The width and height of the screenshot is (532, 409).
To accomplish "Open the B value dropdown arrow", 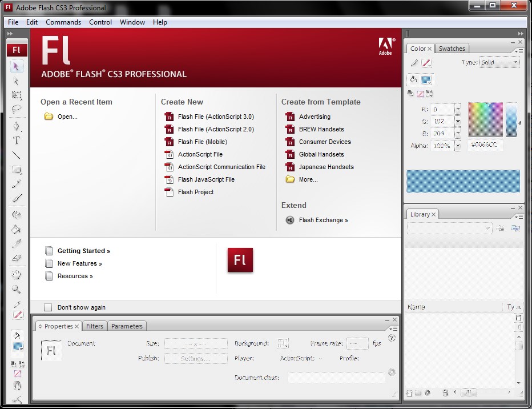I will [x=458, y=133].
